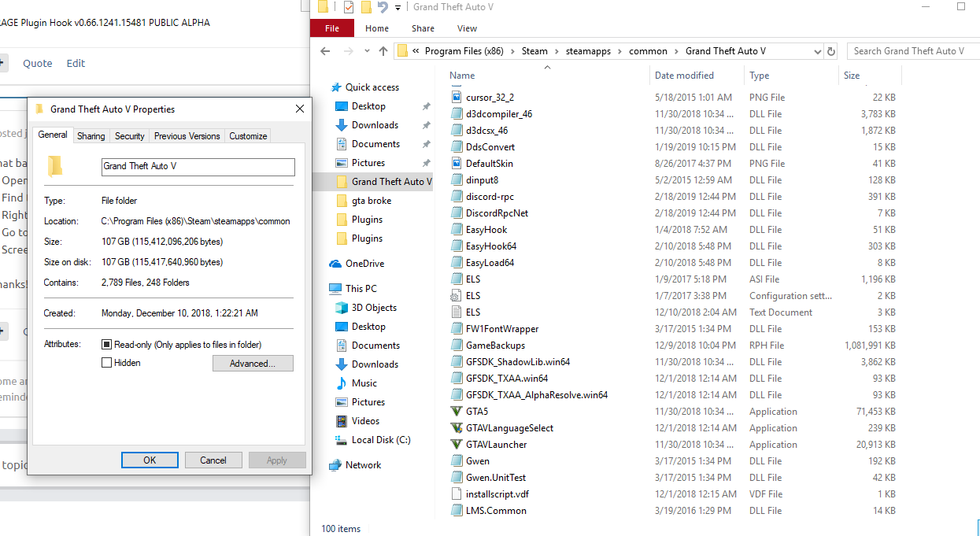
Task: Open the View ribbon tab
Action: click(x=467, y=28)
